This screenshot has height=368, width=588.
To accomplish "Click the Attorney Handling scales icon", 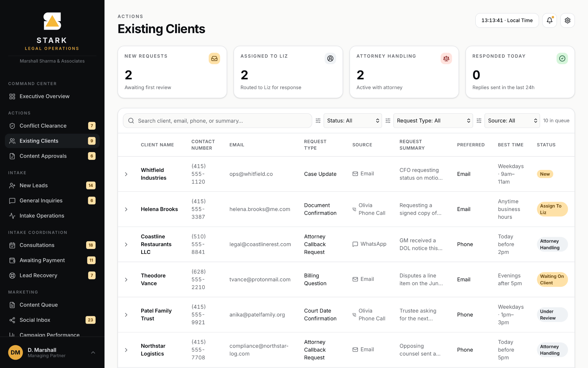I will click(446, 58).
